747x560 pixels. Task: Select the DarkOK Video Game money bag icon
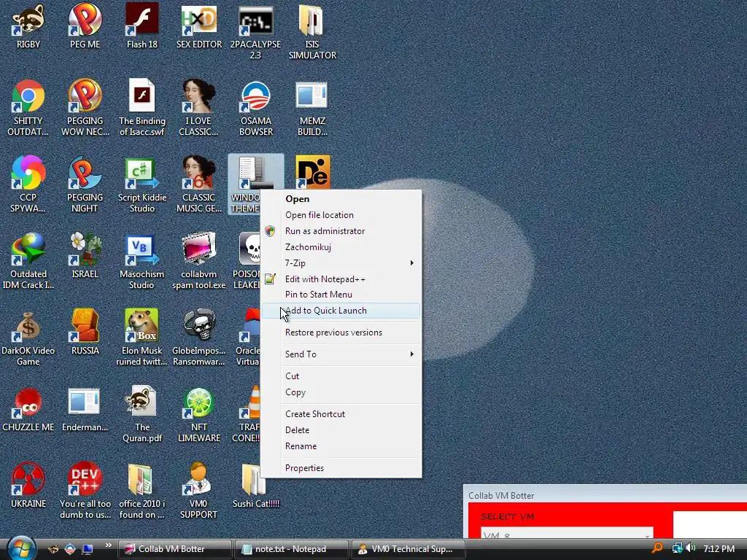28,338
